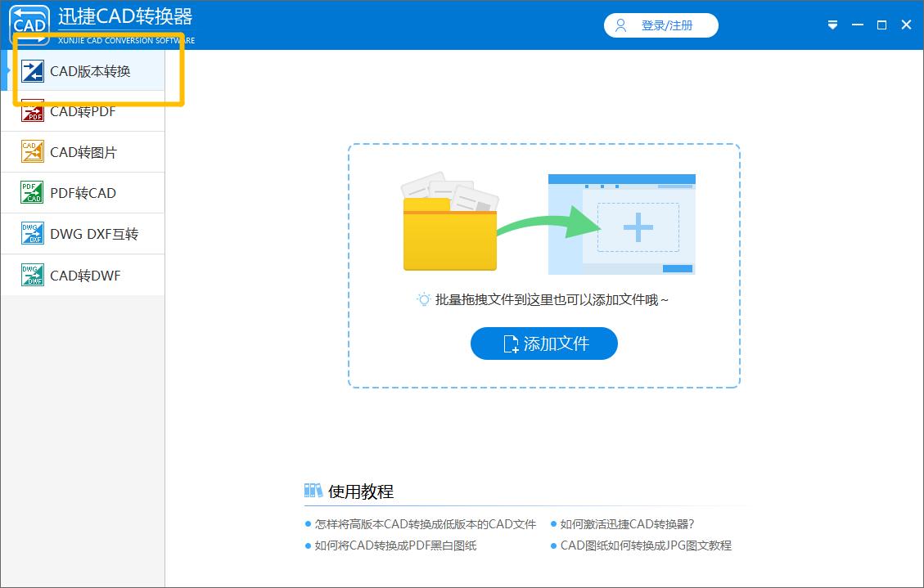The image size is (924, 588).
Task: Click the CAD转图片 sidebar icon
Action: [x=31, y=152]
